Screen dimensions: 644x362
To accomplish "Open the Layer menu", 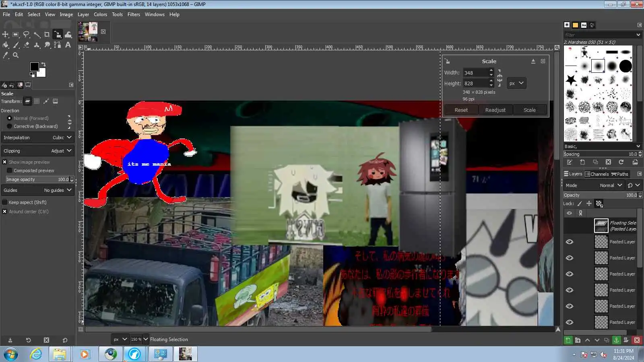I will pyautogui.click(x=83, y=14).
